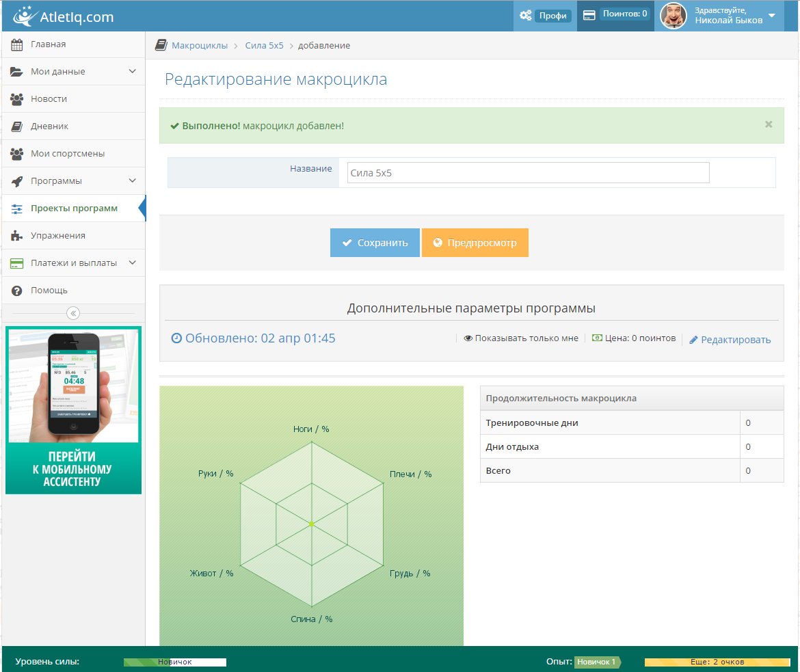800x672 pixels.
Task: Select Проекты программ menu item
Action: (x=73, y=209)
